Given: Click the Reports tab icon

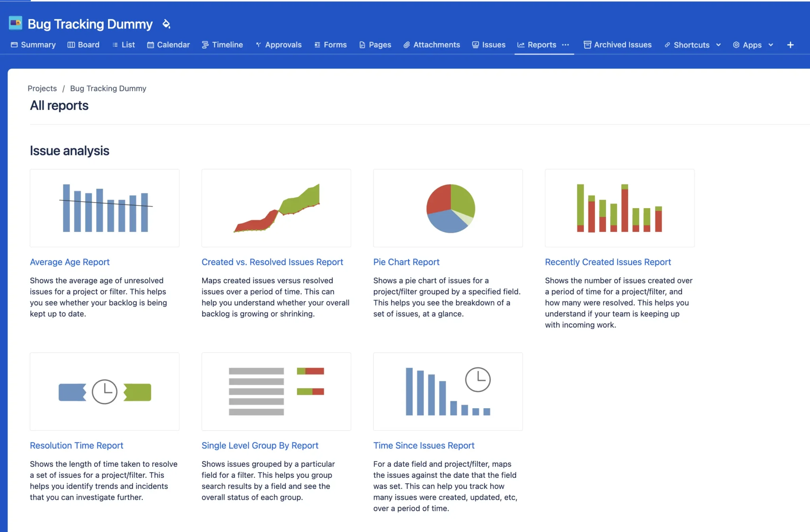Looking at the screenshot, I should coord(519,45).
